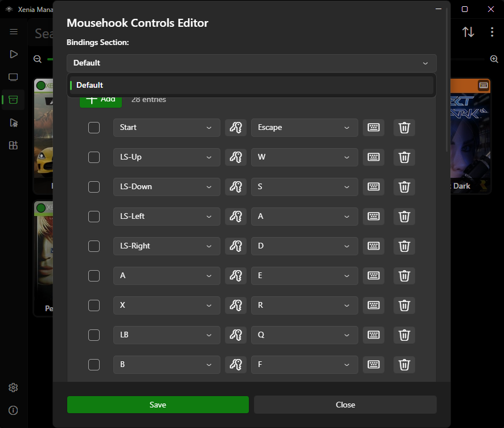Add a new binding entry
The image size is (504, 428).
coord(101,101)
